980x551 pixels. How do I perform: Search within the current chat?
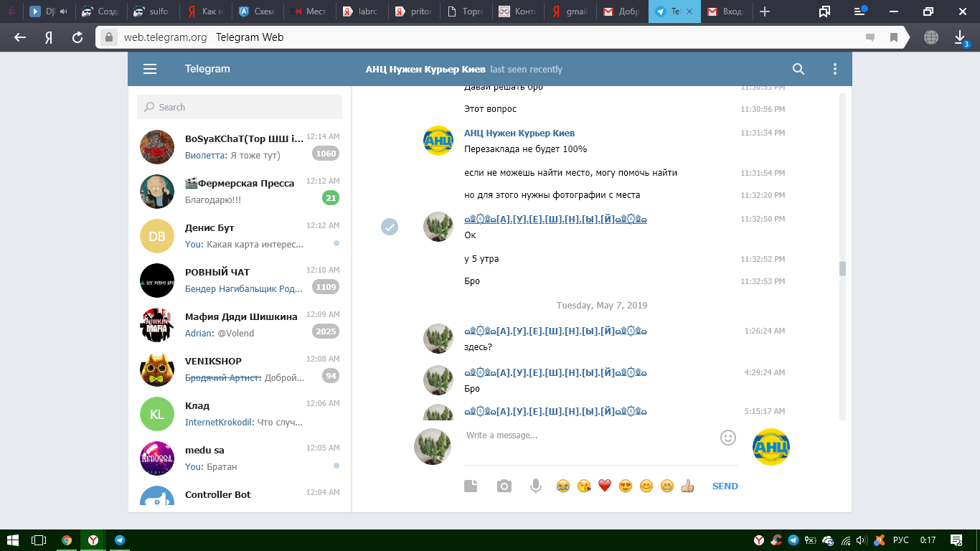tap(798, 69)
